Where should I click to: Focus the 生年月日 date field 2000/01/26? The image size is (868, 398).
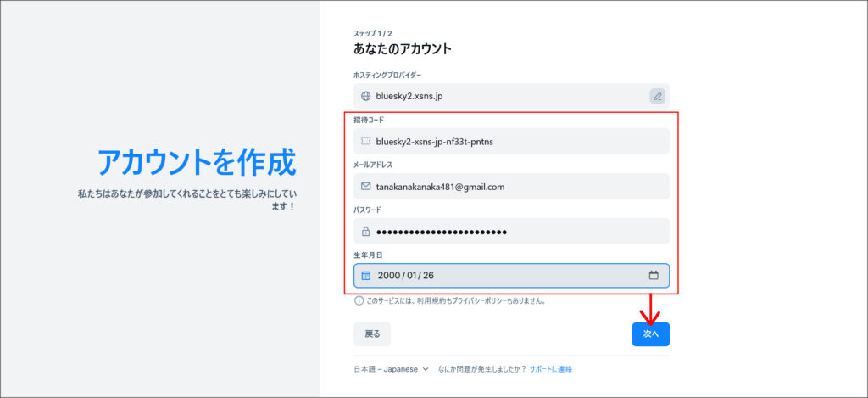(511, 276)
